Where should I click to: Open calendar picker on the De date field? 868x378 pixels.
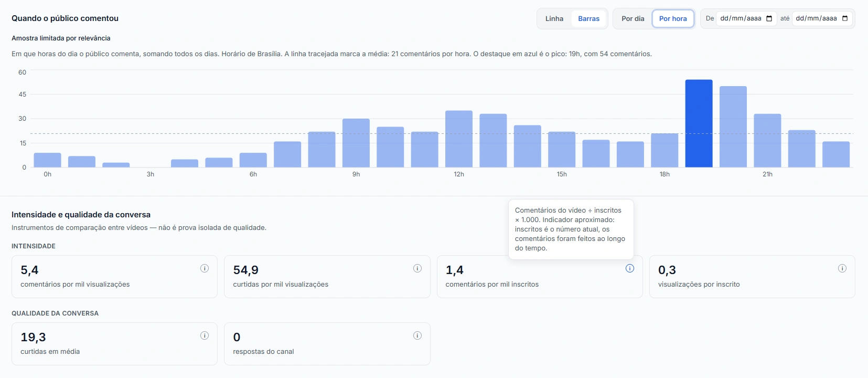(x=769, y=18)
